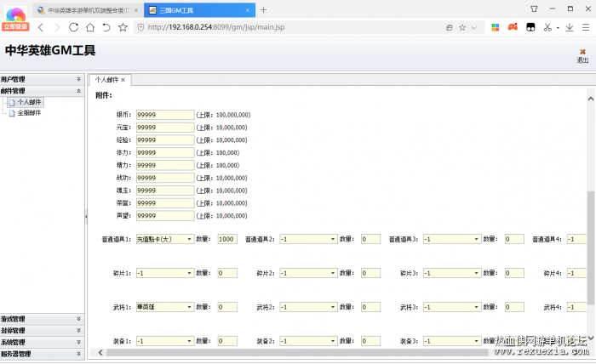596x364 pixels.
Task: Click the 碎片2 数量 field
Action: click(x=370, y=273)
